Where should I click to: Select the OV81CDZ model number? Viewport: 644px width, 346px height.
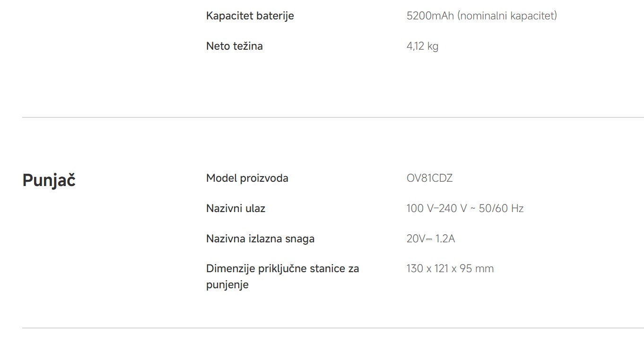pyautogui.click(x=429, y=178)
